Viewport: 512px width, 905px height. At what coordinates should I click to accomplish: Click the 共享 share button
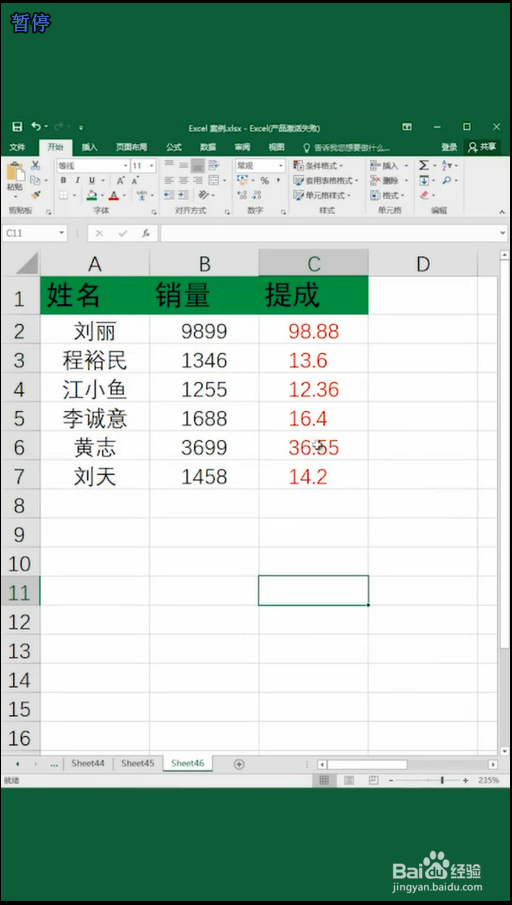pos(483,147)
